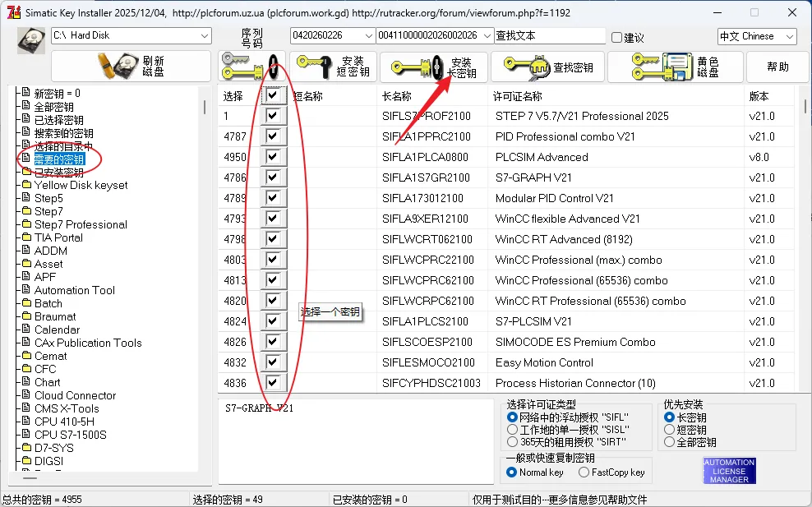This screenshot has width=812, height=507.
Task: Open Automation License Manager logo
Action: pos(729,471)
